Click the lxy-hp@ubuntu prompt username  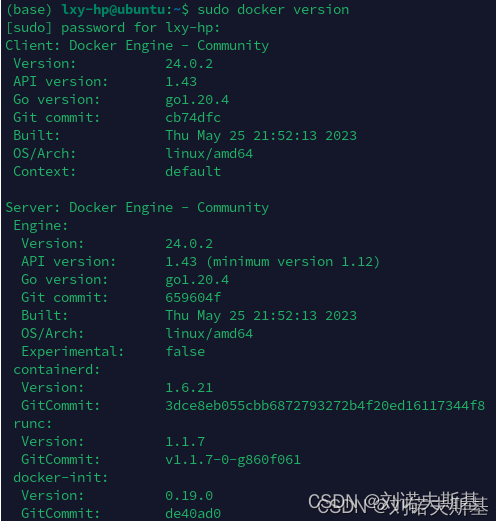(x=113, y=10)
